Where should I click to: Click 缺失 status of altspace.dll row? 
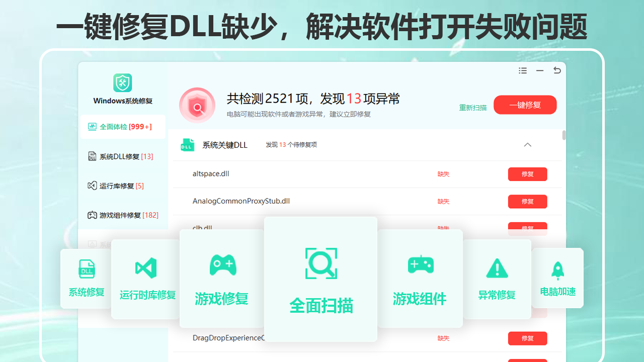tap(443, 174)
